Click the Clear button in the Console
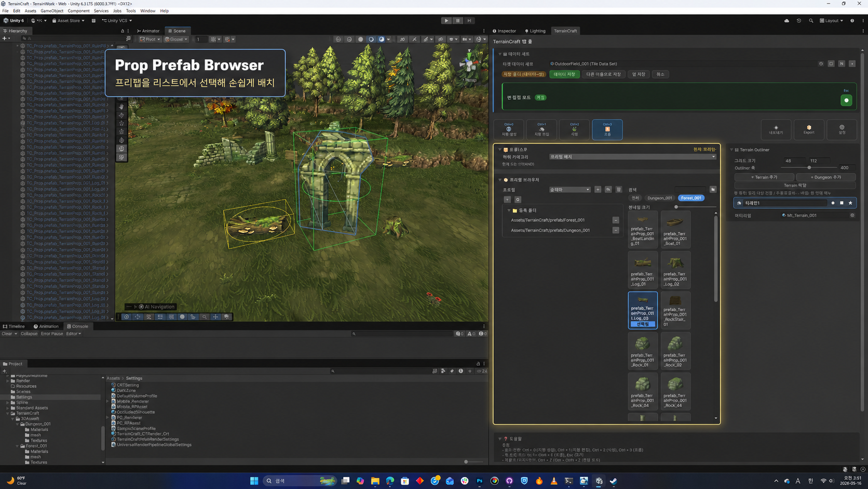The height and width of the screenshot is (489, 868). (7, 334)
